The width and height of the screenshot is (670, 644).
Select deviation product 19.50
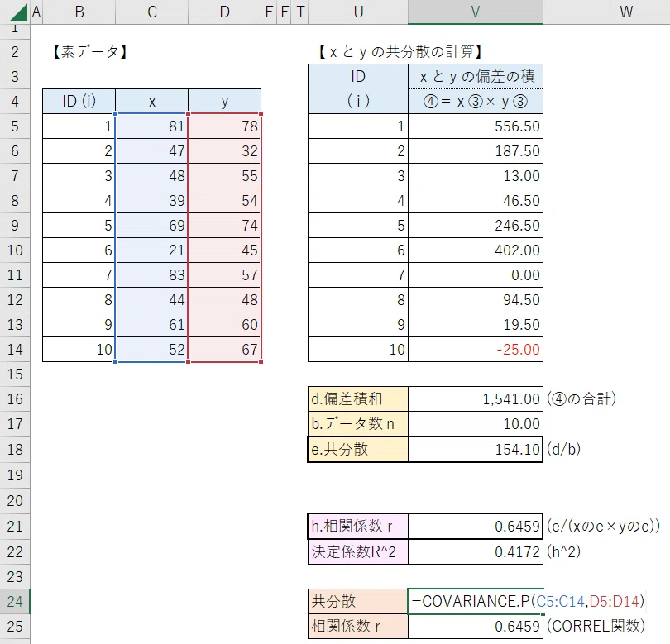[x=476, y=324]
